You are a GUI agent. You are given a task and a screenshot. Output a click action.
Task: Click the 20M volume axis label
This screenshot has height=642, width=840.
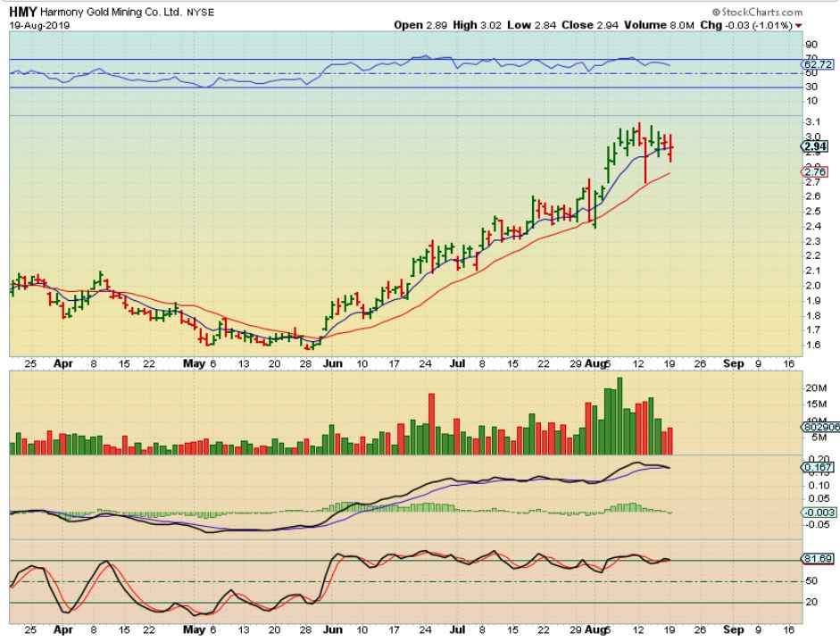point(816,388)
